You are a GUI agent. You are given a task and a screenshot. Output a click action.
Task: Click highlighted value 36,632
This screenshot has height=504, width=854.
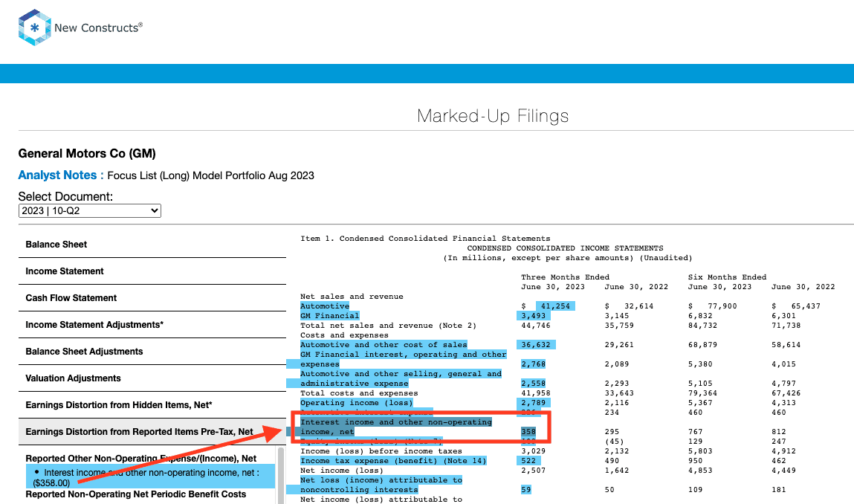536,345
